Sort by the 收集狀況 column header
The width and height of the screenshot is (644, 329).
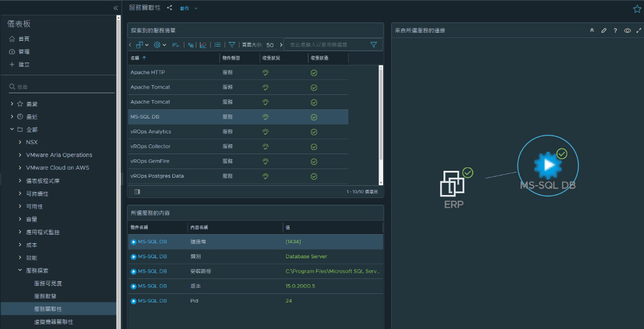(271, 59)
